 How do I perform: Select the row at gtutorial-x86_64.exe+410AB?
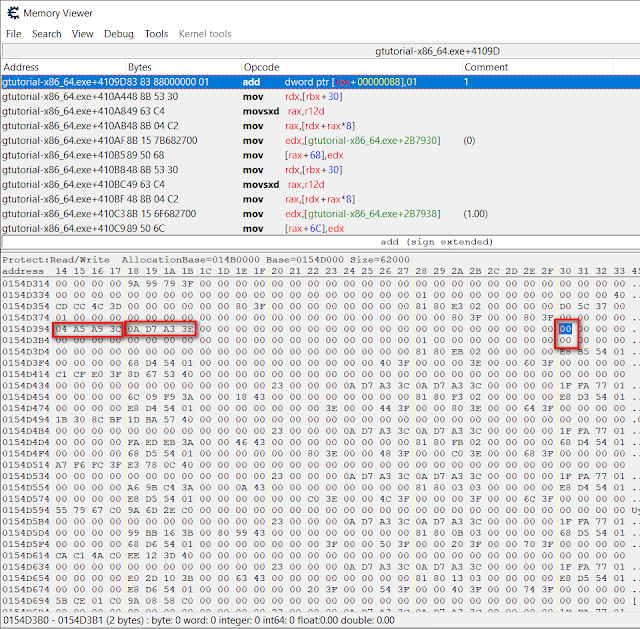point(321,126)
